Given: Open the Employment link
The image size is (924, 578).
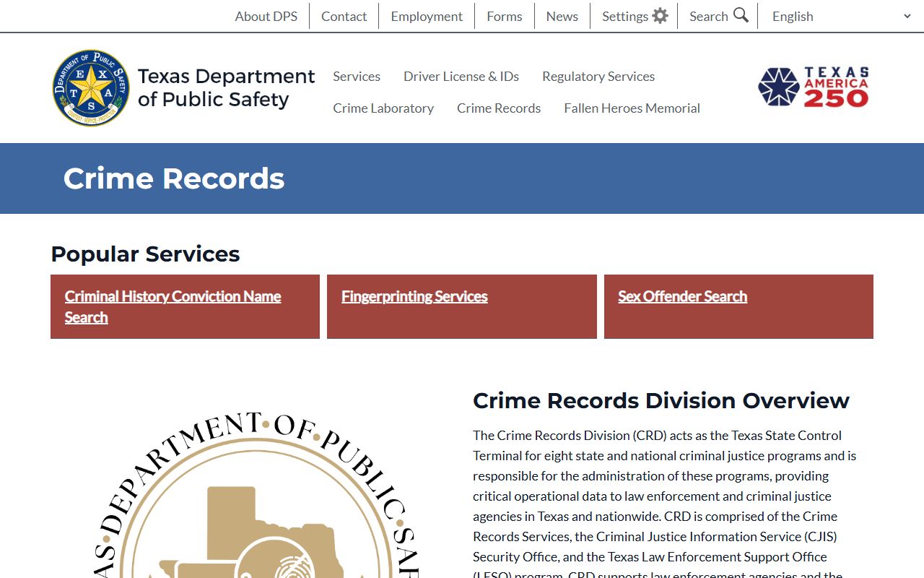Looking at the screenshot, I should click(427, 16).
